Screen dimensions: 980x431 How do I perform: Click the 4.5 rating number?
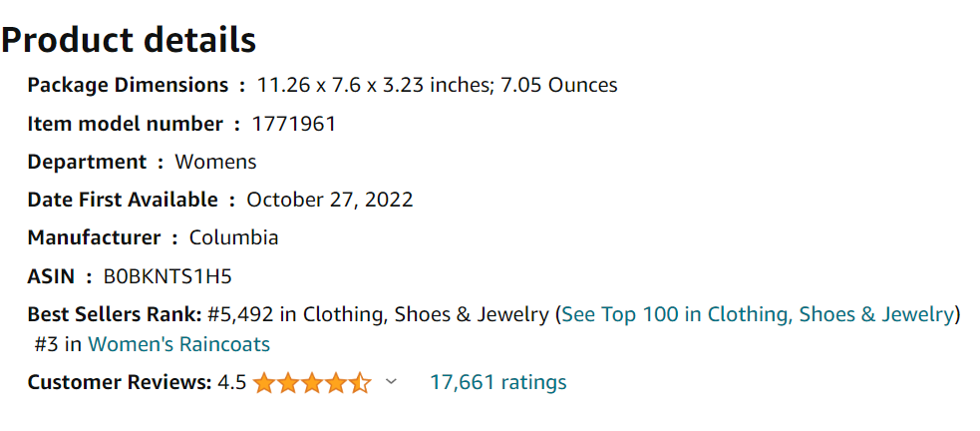point(232,382)
